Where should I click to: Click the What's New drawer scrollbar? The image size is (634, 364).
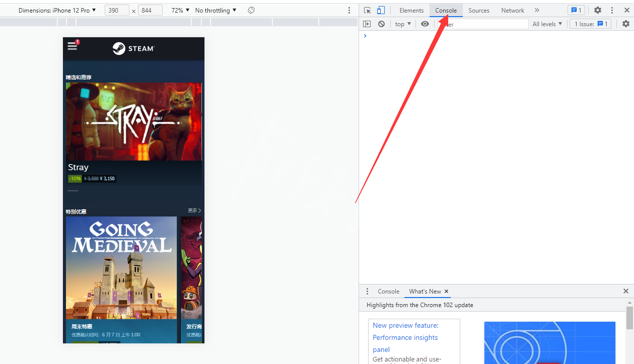click(x=629, y=317)
